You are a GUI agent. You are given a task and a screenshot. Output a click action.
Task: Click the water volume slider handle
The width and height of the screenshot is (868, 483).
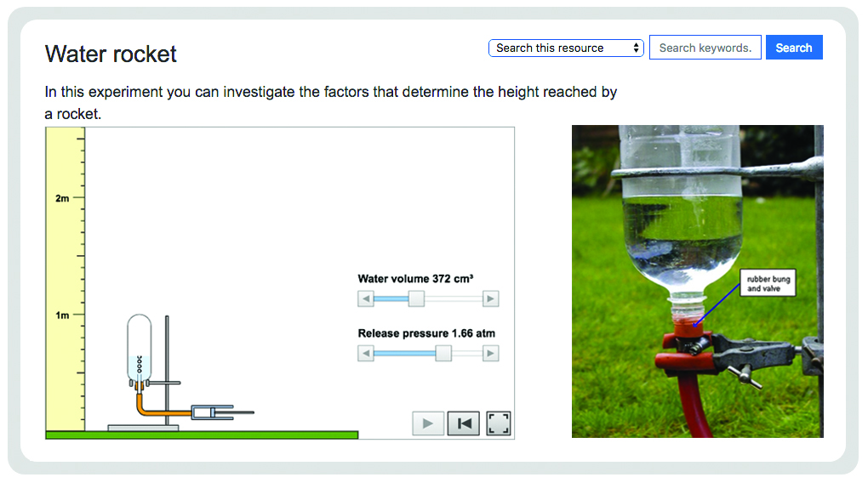point(416,298)
